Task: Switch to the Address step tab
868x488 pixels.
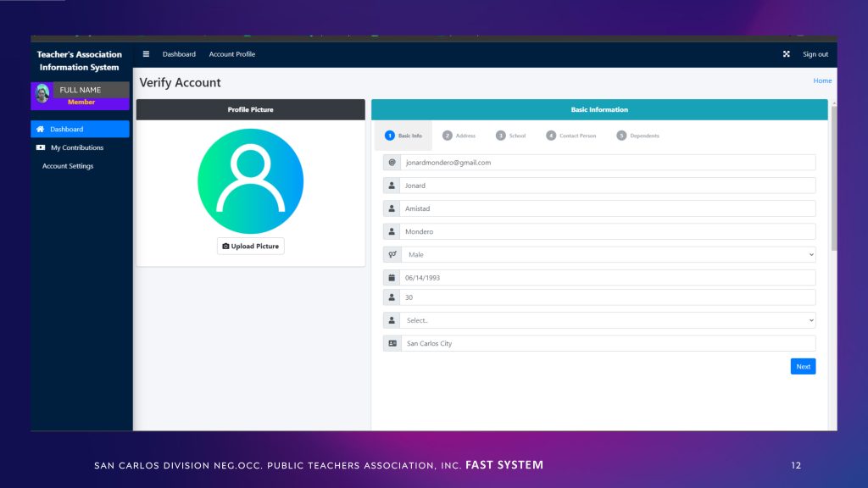Action: (459, 136)
